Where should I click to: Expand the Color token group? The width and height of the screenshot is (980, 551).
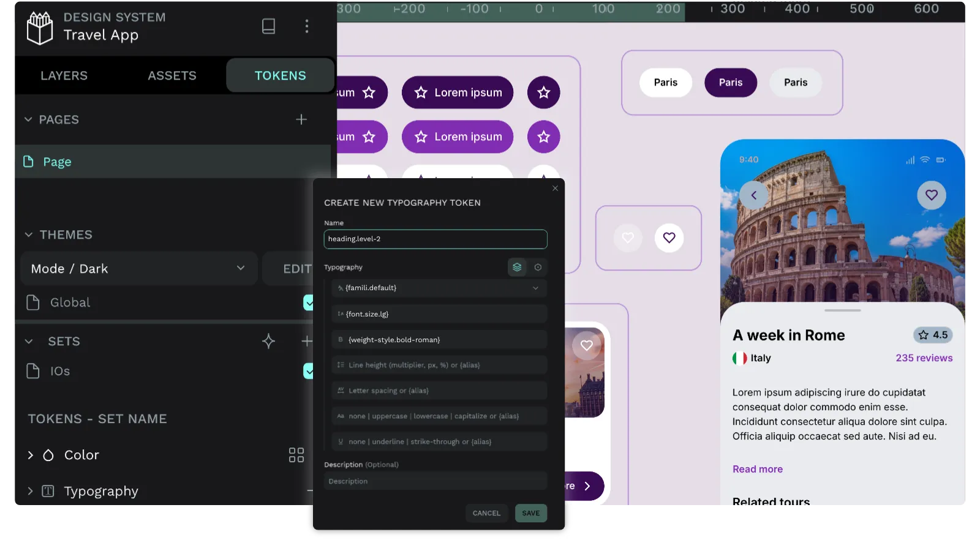click(x=30, y=455)
